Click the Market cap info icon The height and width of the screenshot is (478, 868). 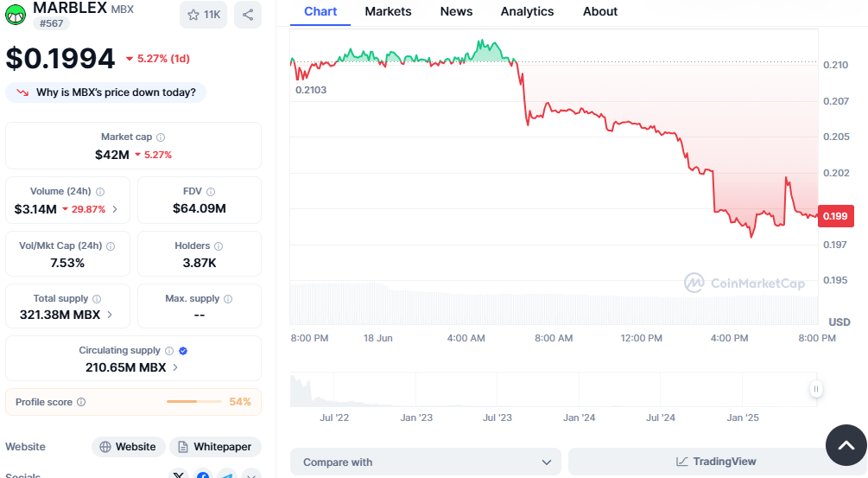pyautogui.click(x=161, y=137)
